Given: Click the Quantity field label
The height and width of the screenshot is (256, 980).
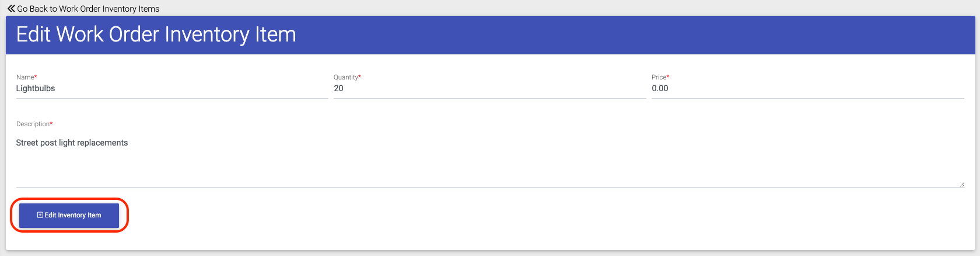Looking at the screenshot, I should pos(347,77).
